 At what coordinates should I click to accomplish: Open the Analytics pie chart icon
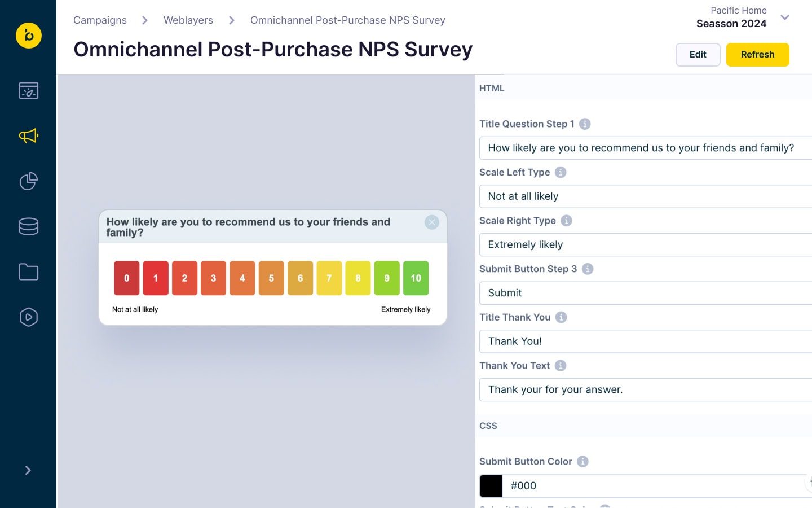(x=29, y=181)
